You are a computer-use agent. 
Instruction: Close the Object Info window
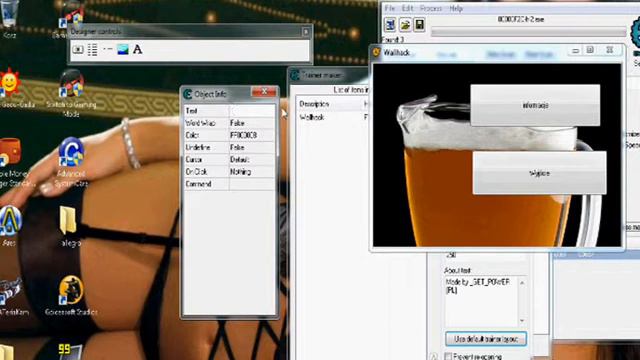(x=264, y=92)
